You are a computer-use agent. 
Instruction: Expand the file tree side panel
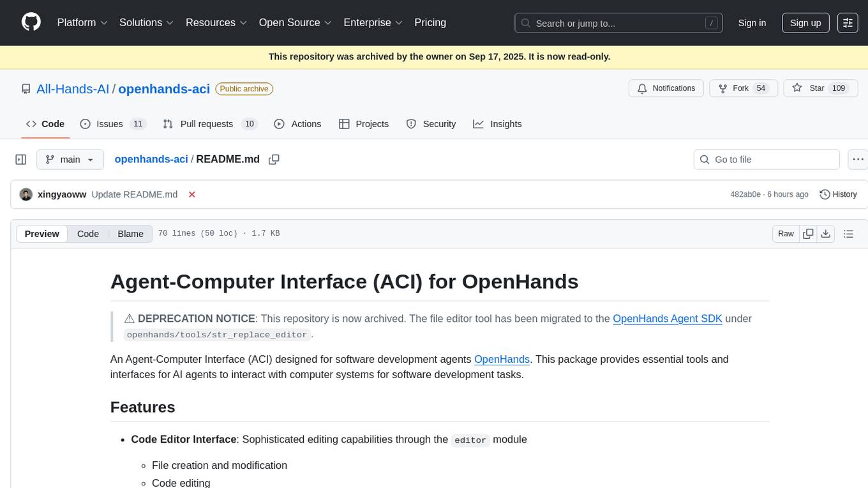pos(21,160)
